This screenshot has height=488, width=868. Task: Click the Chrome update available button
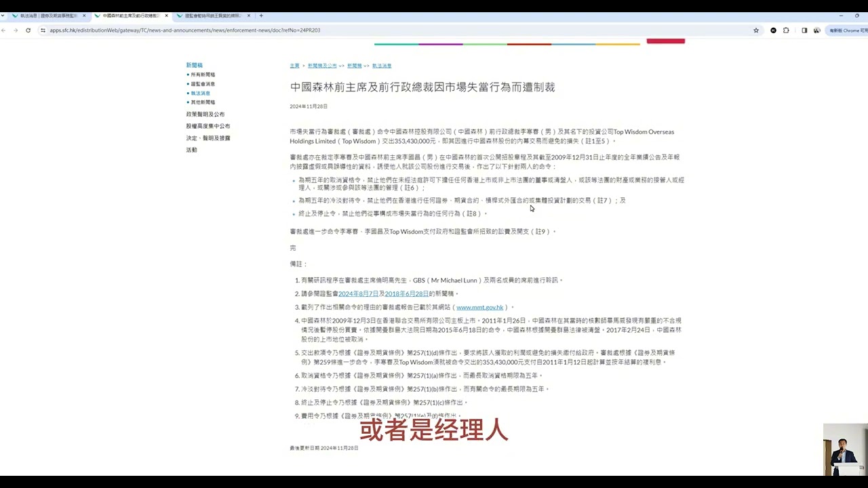click(x=848, y=30)
